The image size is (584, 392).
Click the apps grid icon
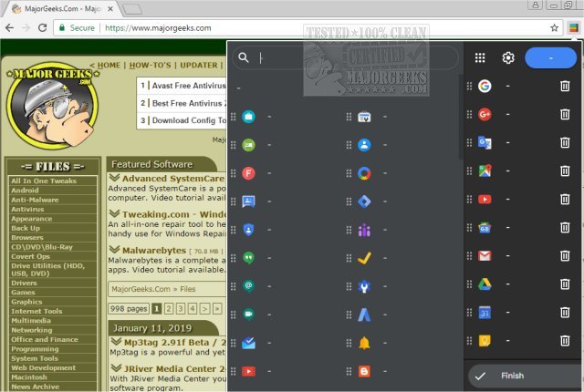click(x=480, y=58)
